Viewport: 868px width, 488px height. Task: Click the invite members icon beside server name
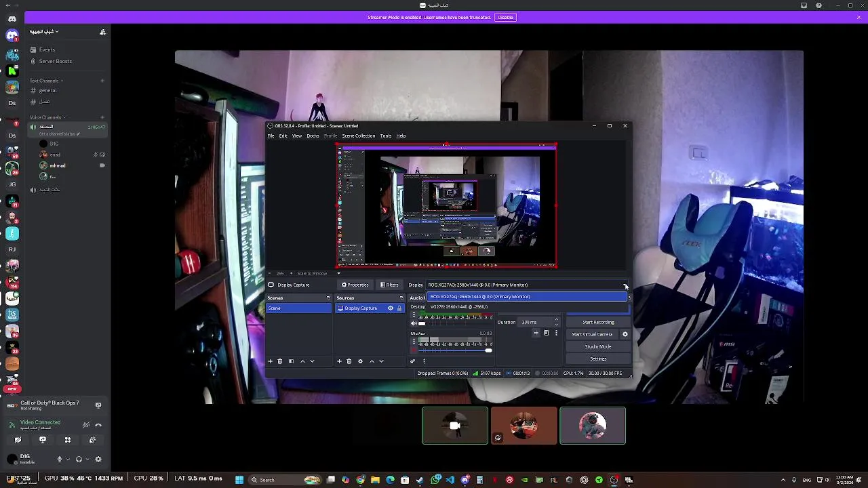[x=102, y=32]
